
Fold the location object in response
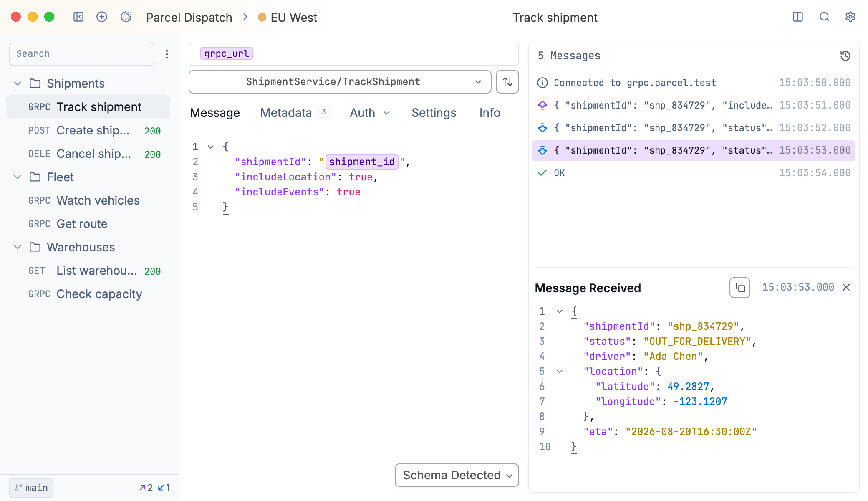tap(560, 372)
